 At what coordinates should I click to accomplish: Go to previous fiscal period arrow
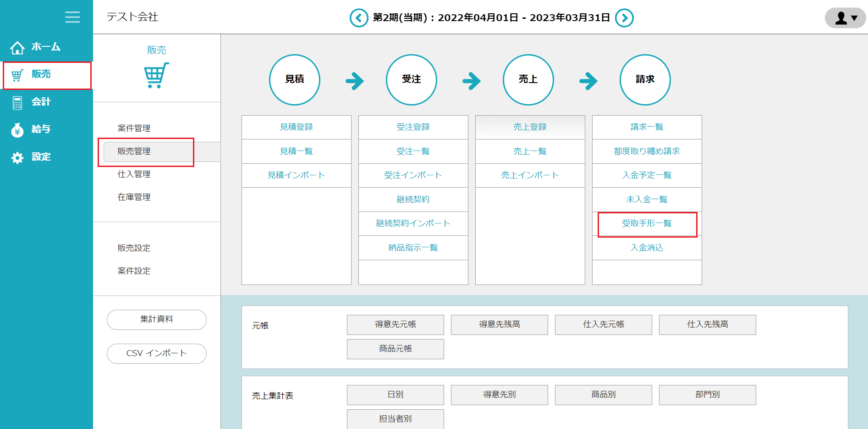[x=359, y=18]
